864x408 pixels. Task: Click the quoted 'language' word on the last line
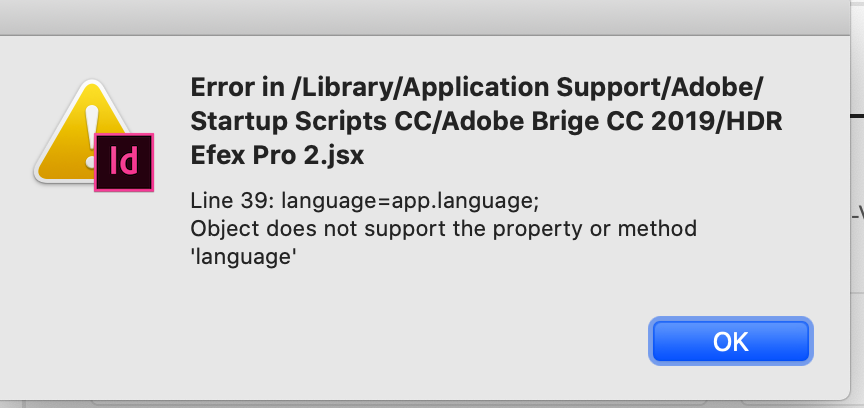[x=245, y=258]
